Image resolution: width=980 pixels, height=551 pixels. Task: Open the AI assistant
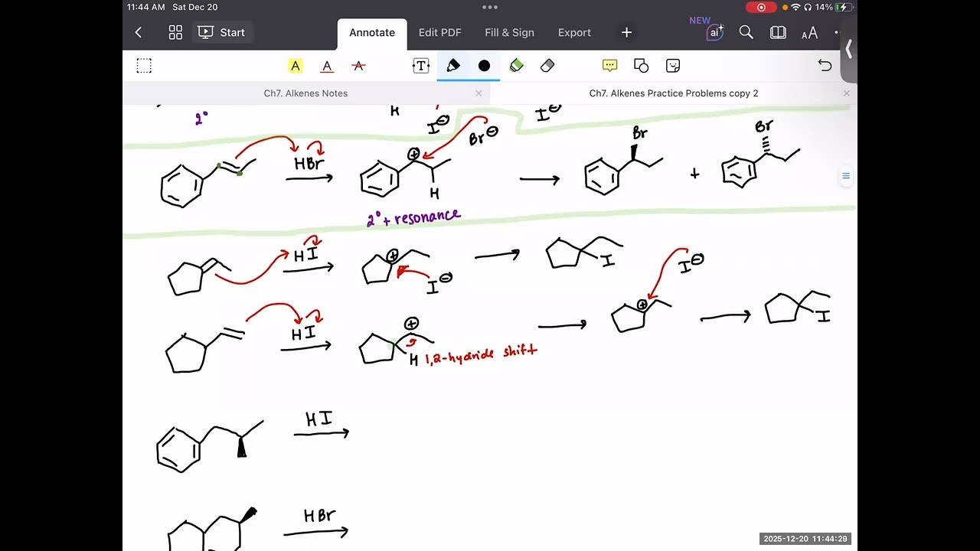(714, 32)
